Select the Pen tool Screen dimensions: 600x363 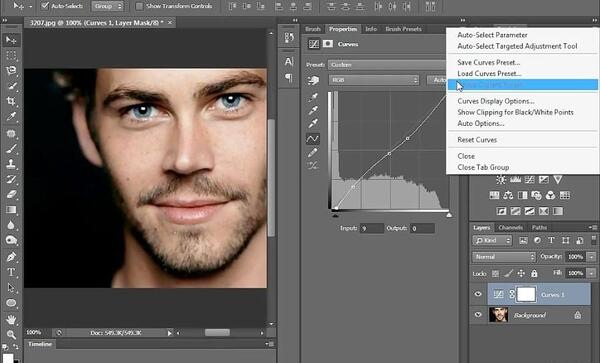[11, 257]
